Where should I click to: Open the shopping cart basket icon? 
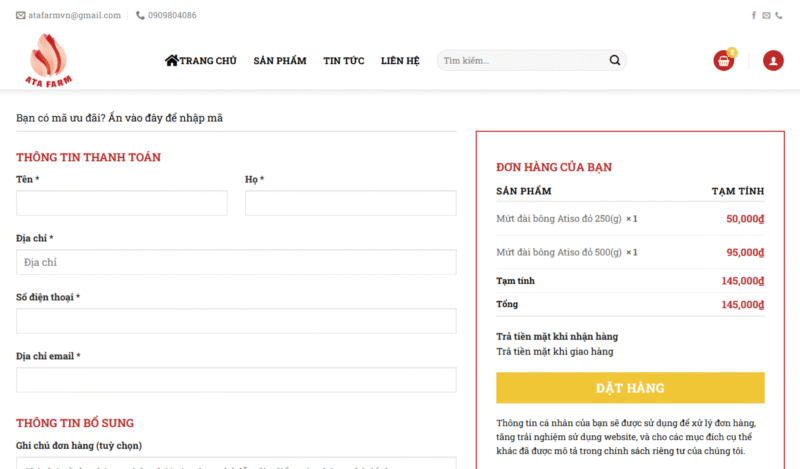724,61
